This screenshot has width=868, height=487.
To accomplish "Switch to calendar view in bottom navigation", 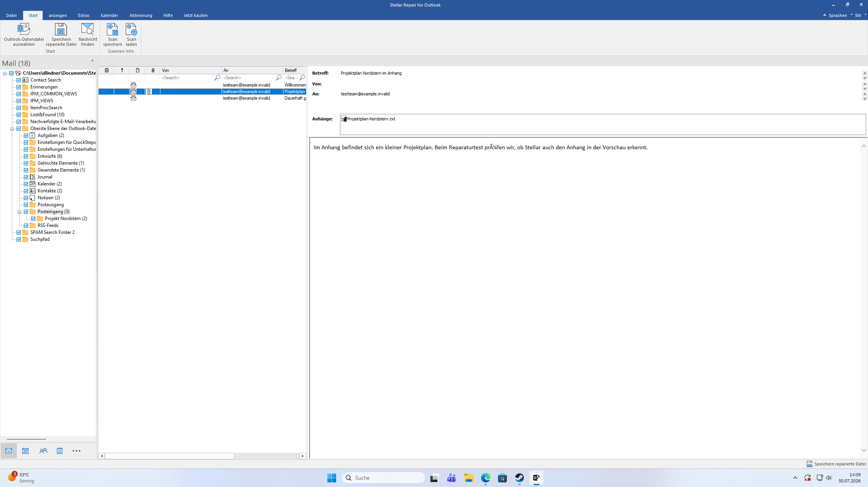I will tap(25, 451).
